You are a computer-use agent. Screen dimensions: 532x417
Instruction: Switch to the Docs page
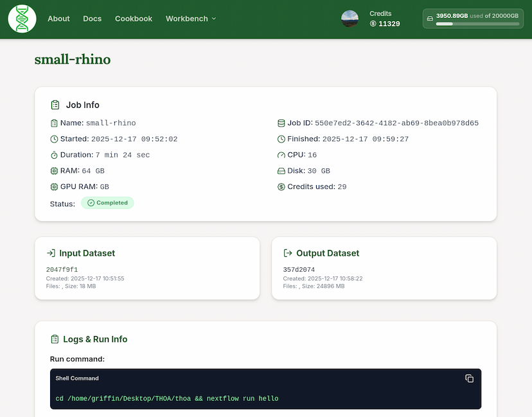tap(92, 19)
